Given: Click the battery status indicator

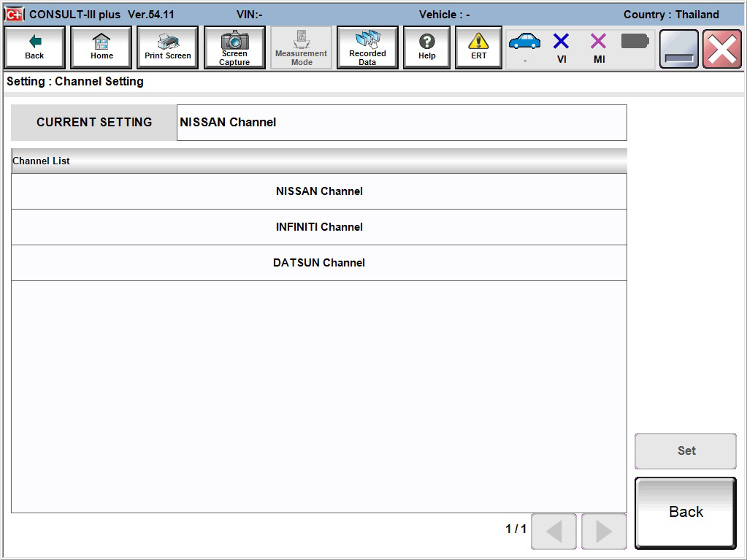Looking at the screenshot, I should [635, 44].
